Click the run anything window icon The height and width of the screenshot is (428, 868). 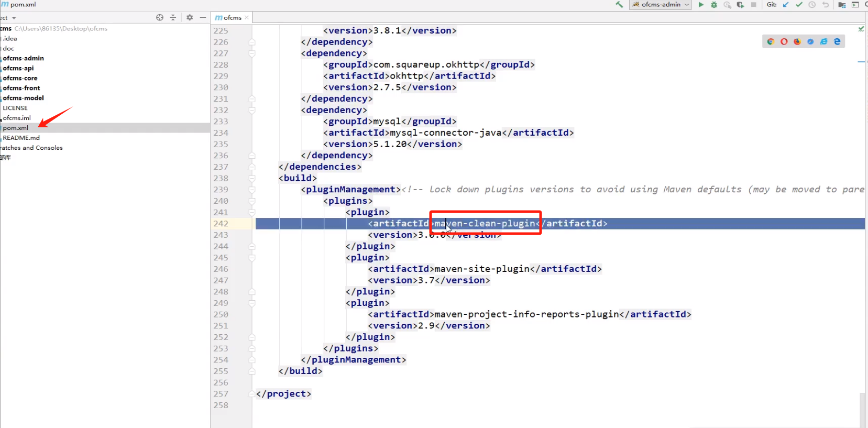click(855, 5)
